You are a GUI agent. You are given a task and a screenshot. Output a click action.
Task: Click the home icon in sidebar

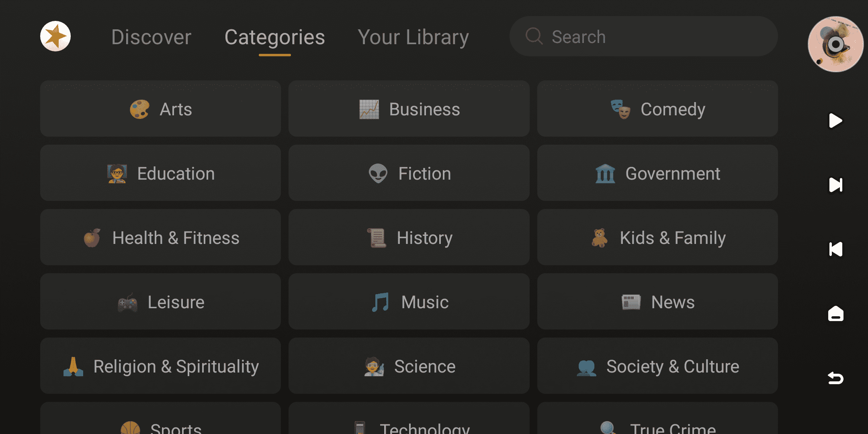pos(835,313)
